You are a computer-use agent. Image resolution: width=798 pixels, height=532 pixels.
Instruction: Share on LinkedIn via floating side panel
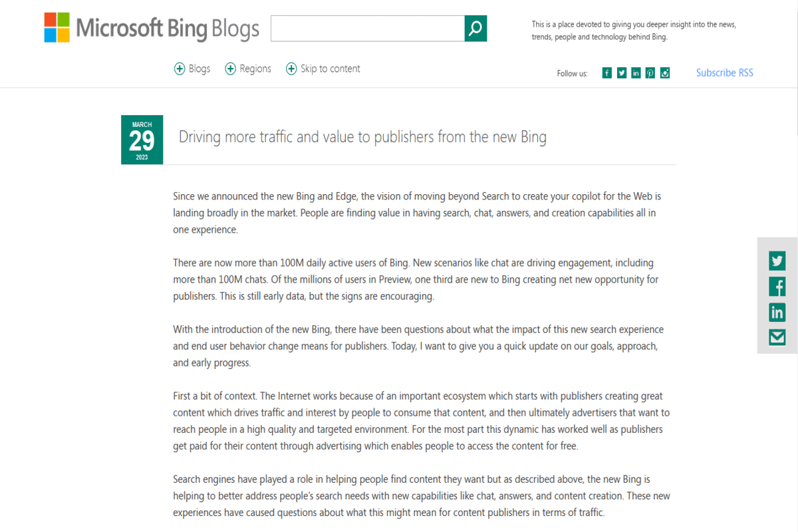click(777, 312)
